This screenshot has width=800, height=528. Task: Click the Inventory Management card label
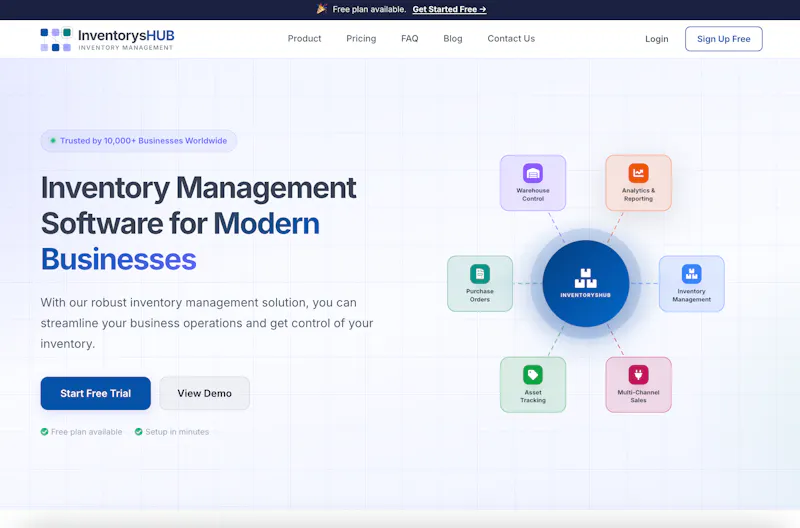coord(691,295)
